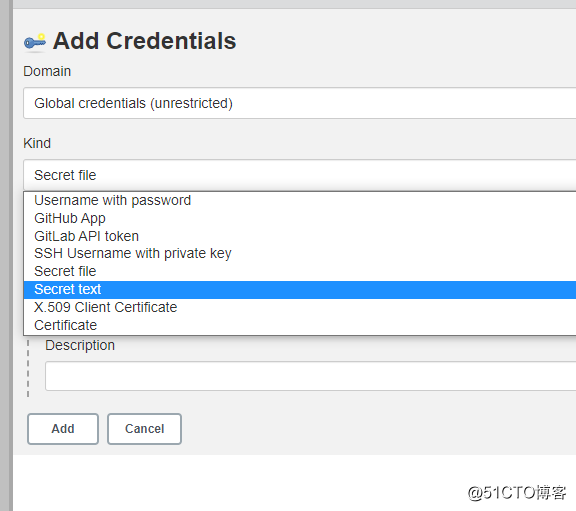Focus the Description input field

[x=310, y=376]
